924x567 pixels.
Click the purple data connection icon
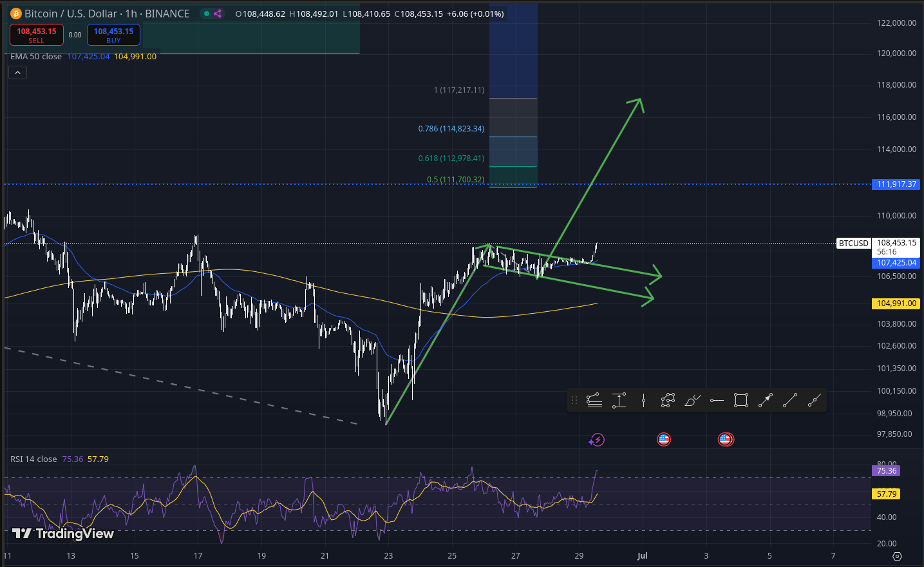tap(218, 14)
